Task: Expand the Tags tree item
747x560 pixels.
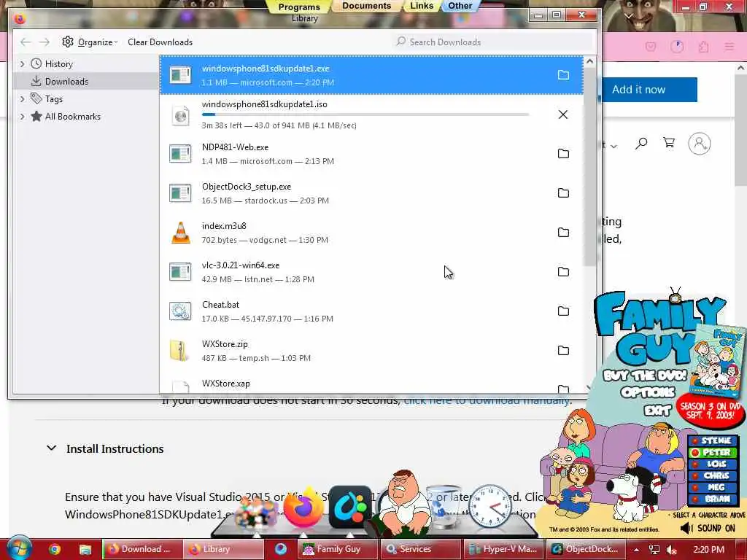Action: click(22, 99)
